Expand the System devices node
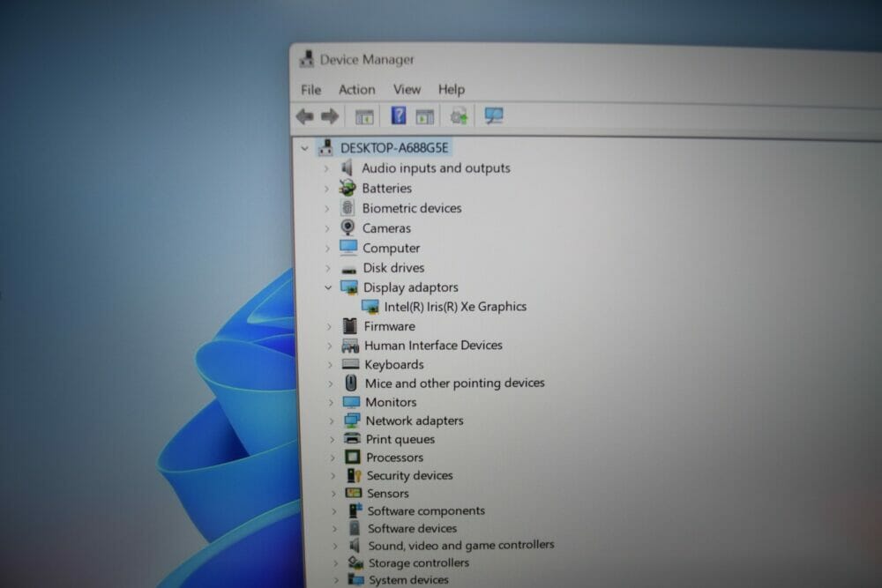This screenshot has width=882, height=588. pos(336,579)
